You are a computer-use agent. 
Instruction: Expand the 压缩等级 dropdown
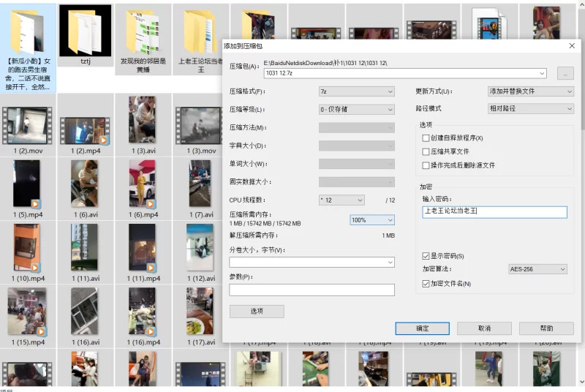pos(356,109)
